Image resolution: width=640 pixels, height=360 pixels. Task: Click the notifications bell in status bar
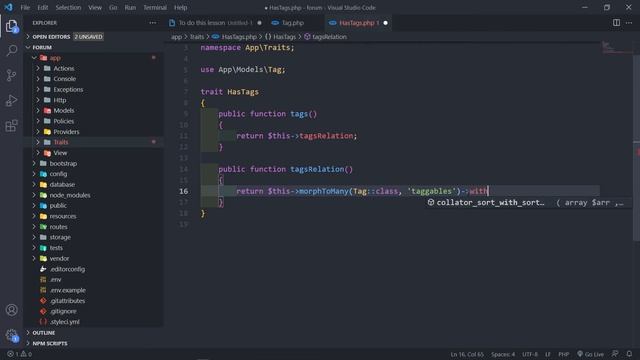click(x=629, y=354)
